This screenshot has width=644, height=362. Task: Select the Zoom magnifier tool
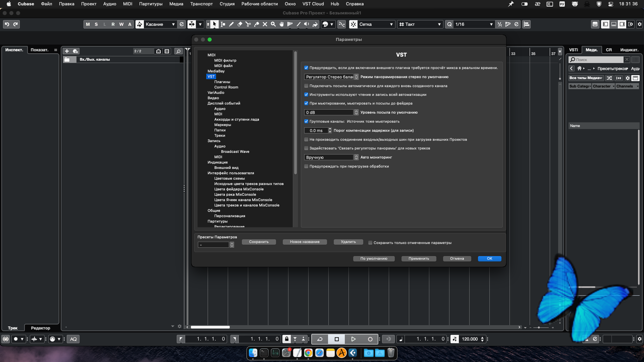pyautogui.click(x=273, y=24)
